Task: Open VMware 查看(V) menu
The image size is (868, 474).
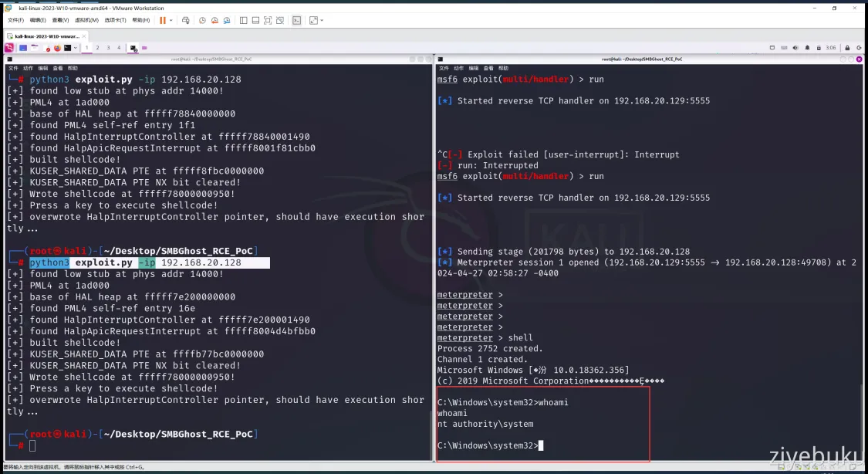Action: tap(60, 20)
